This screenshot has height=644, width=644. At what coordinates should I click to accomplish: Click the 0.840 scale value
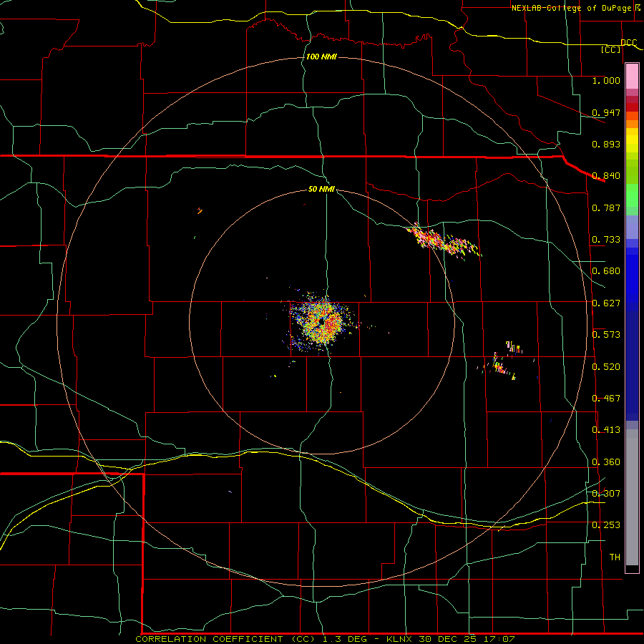pos(606,176)
